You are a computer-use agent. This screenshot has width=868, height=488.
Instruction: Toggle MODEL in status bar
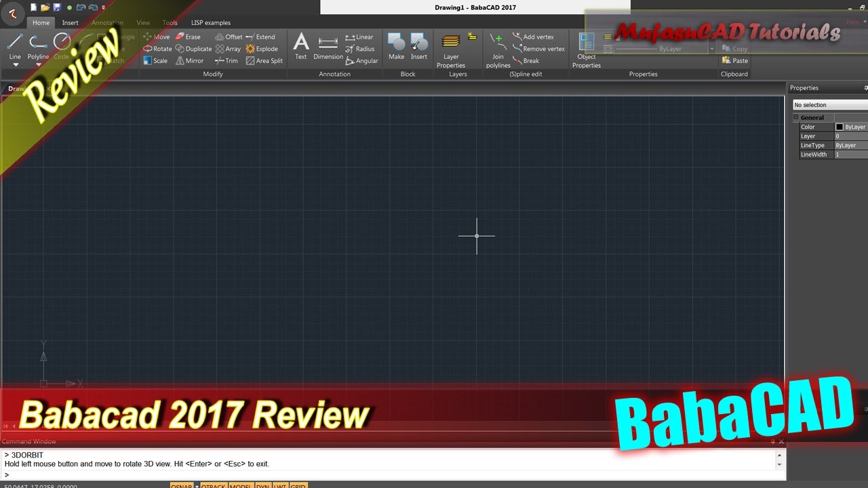pyautogui.click(x=240, y=485)
